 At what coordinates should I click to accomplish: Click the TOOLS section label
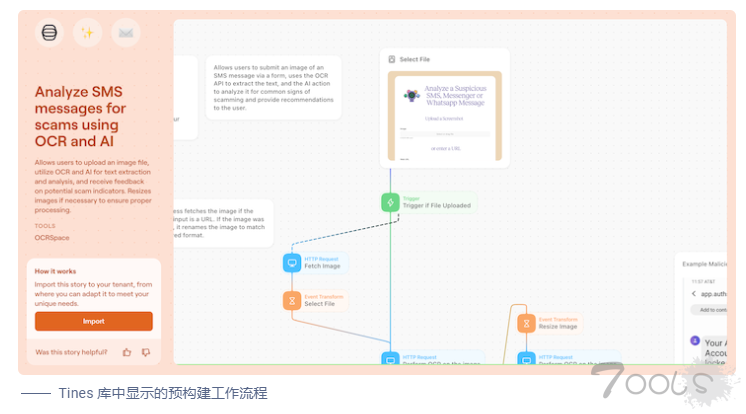point(45,226)
